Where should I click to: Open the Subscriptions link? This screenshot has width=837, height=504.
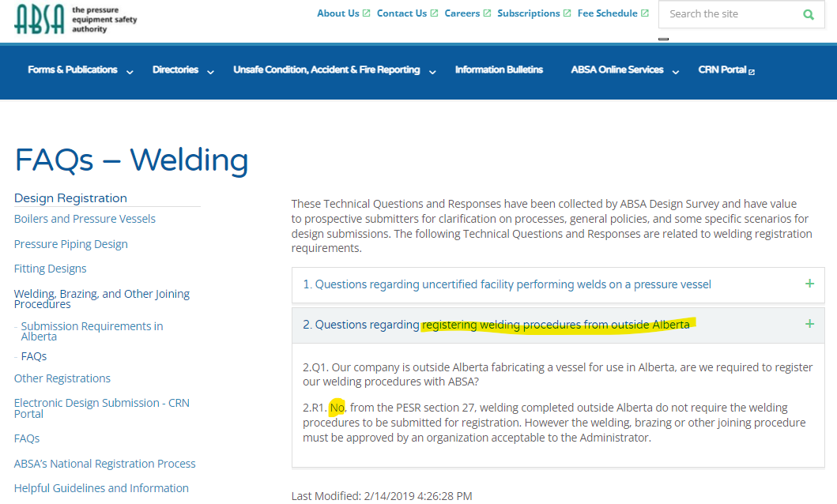tap(529, 13)
